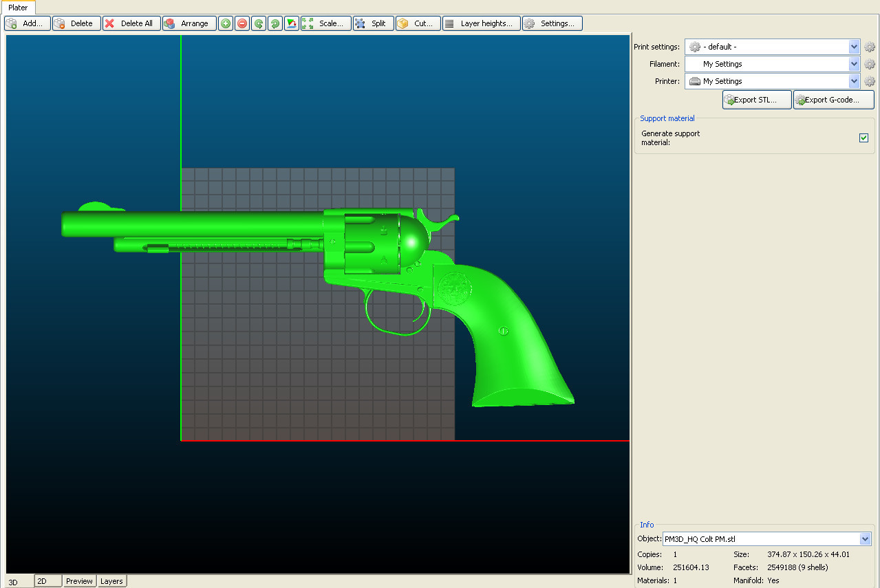This screenshot has width=880, height=588.
Task: Open gear icon beside Printer dropdown
Action: [x=870, y=81]
